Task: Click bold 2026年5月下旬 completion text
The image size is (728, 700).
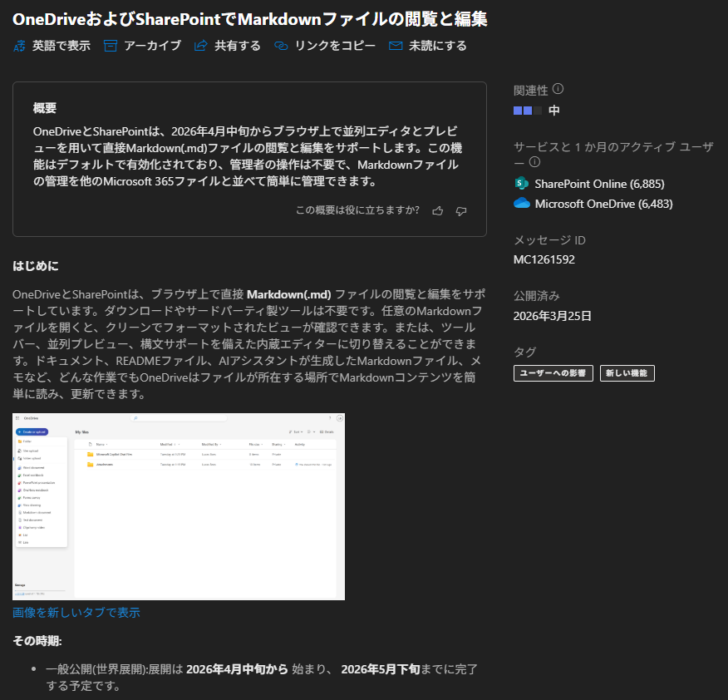Action: tap(381, 669)
